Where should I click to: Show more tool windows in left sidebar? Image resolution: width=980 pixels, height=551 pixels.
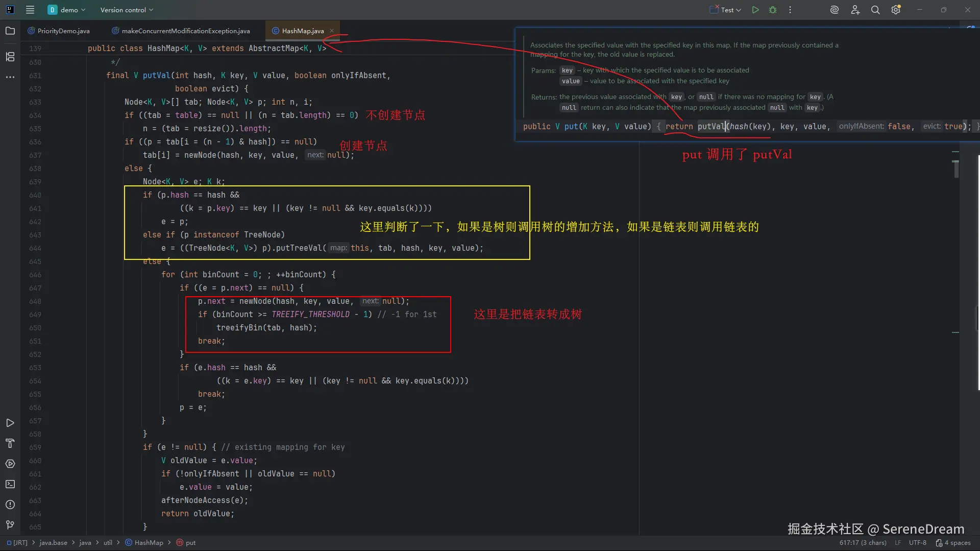coord(10,77)
